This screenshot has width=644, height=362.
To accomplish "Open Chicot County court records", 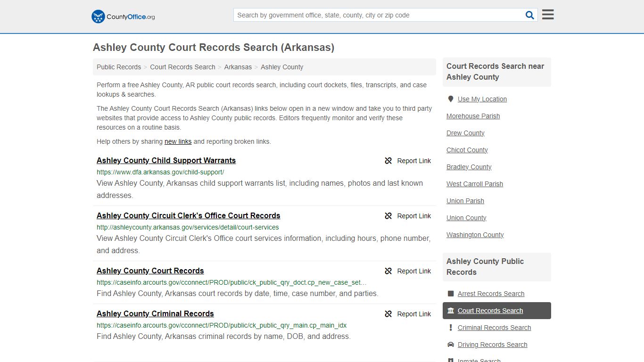I will tap(467, 150).
